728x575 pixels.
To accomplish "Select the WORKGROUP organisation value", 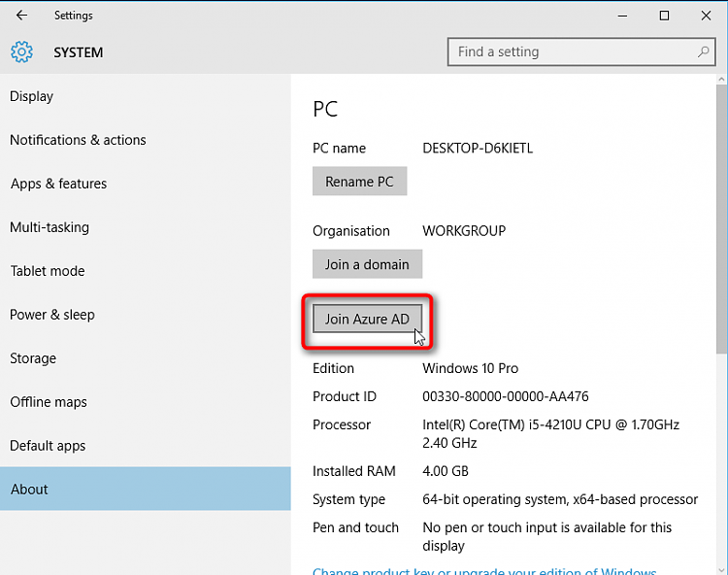I will click(464, 231).
